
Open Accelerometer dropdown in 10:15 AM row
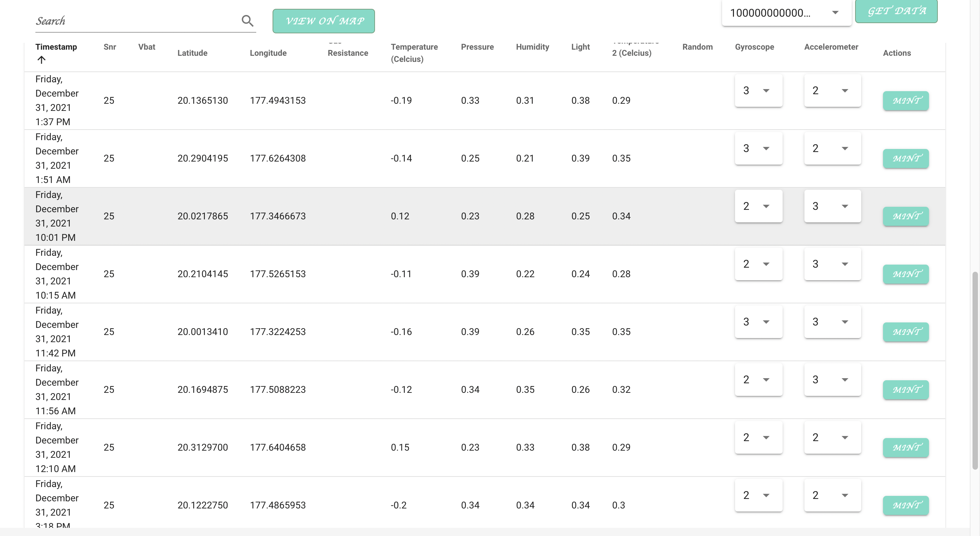pyautogui.click(x=832, y=264)
